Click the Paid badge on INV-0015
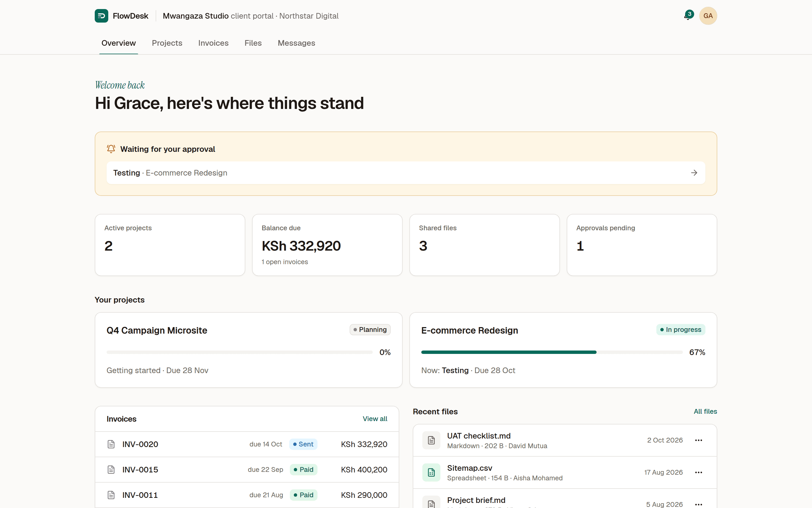Viewport: 812px width, 508px height. 303,469
